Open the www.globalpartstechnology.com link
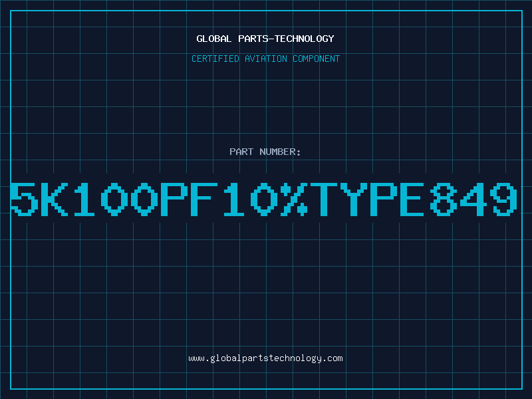 click(265, 358)
